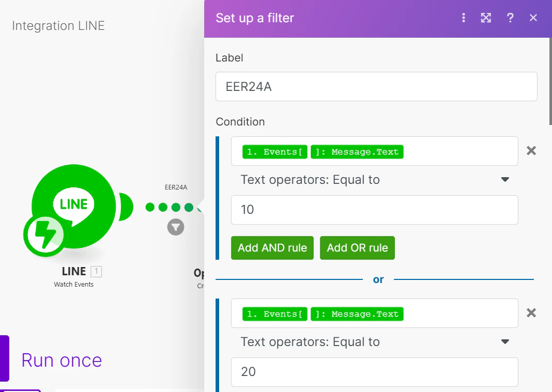Open second Text operators: Equal to dropdown

pos(375,342)
